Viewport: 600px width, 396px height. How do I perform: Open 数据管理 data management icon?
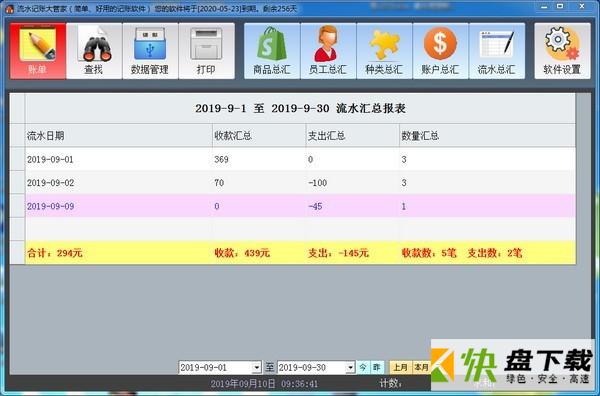(150, 51)
